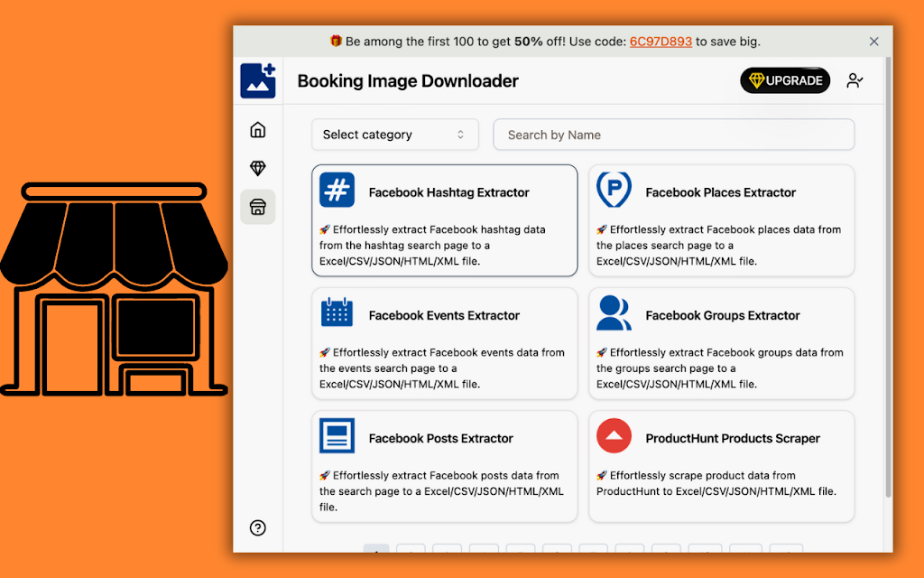Click the large storefront illustration on orange background
The width and height of the screenshot is (924, 578).
pos(114,289)
